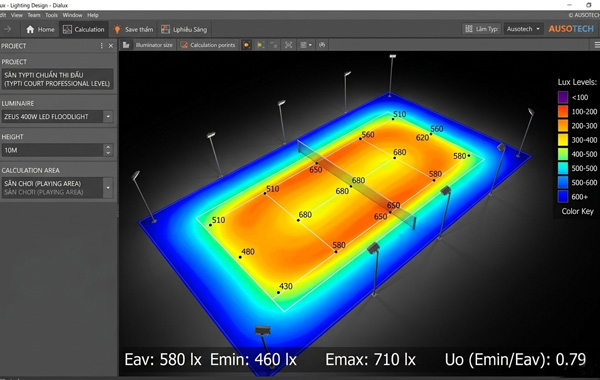Select the floodlight pole at the bottom center
This screenshot has width=600, height=380.
pyautogui.click(x=263, y=346)
